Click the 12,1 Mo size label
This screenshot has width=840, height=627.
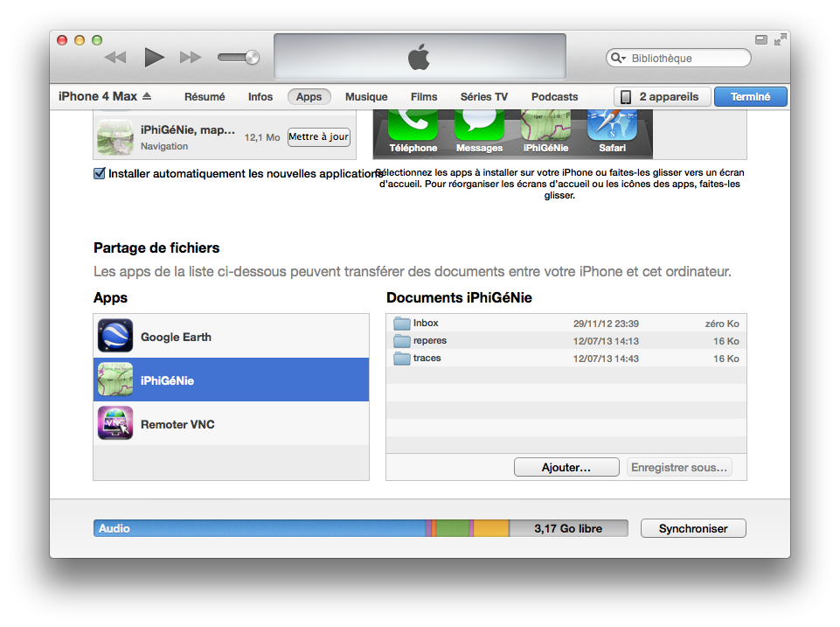[262, 137]
